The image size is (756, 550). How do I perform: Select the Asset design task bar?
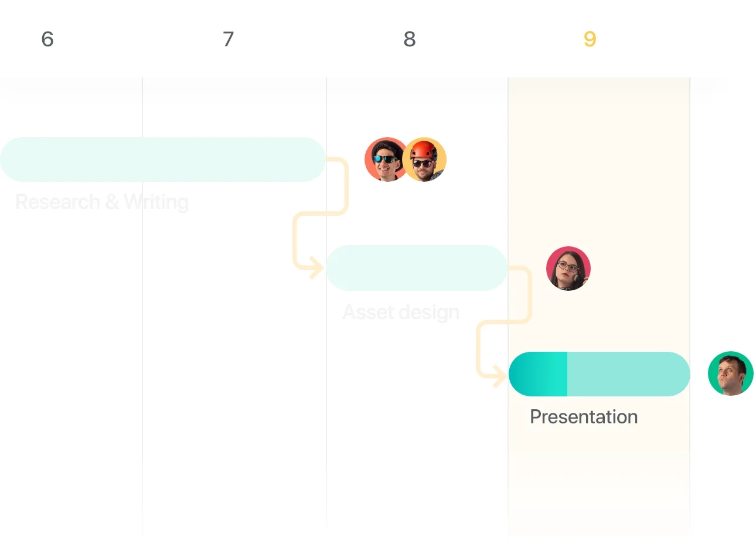coord(417,268)
